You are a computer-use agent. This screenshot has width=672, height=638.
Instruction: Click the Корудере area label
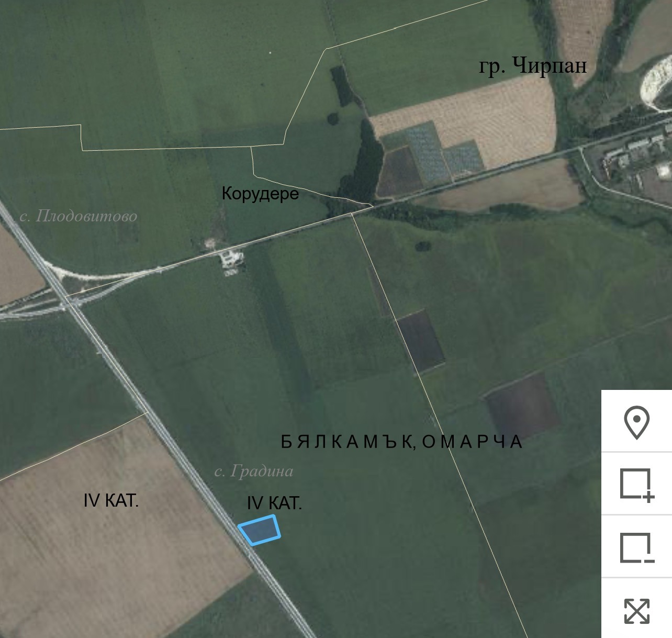click(260, 193)
